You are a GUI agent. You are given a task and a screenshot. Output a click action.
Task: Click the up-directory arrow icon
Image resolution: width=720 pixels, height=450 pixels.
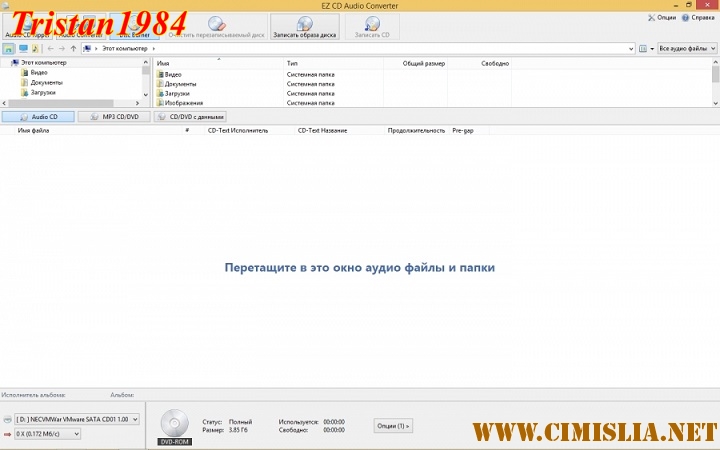click(x=73, y=48)
